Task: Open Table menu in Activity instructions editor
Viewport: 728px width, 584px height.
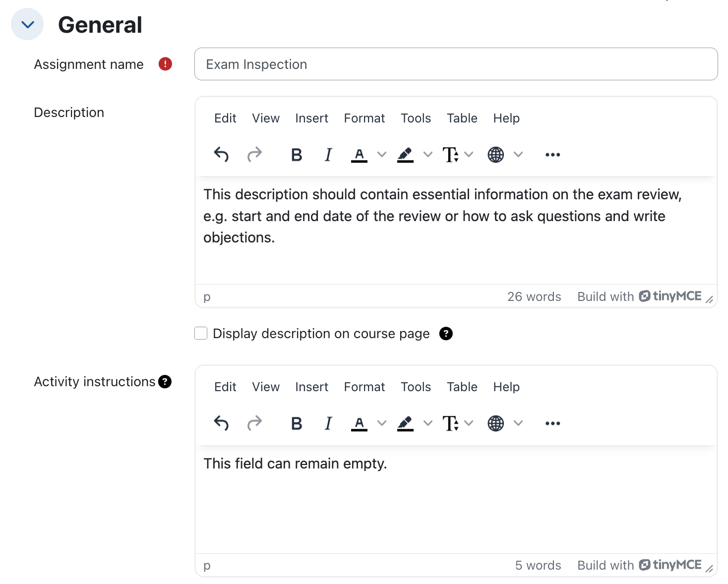Action: 462,387
